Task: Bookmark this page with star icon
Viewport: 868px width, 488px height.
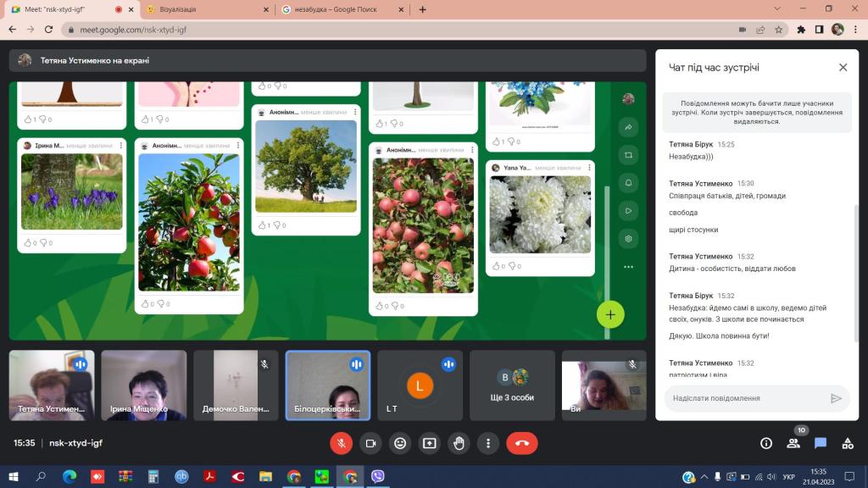Action: 780,29
